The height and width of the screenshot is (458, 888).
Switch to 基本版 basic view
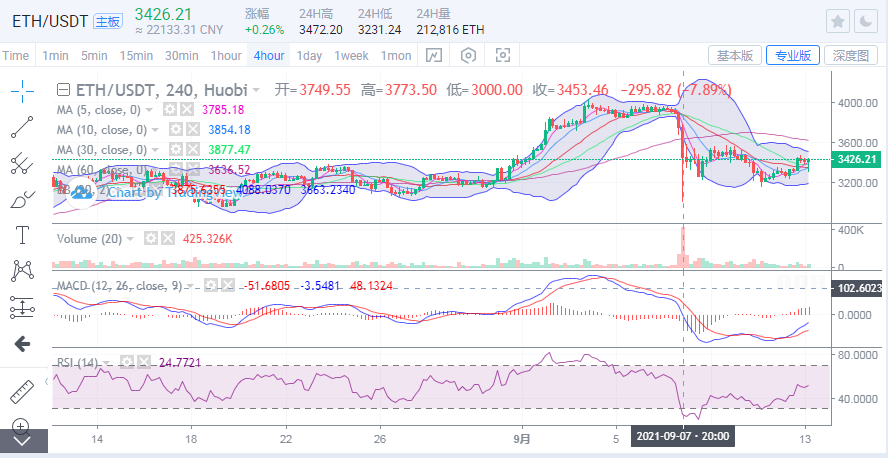pyautogui.click(x=735, y=56)
